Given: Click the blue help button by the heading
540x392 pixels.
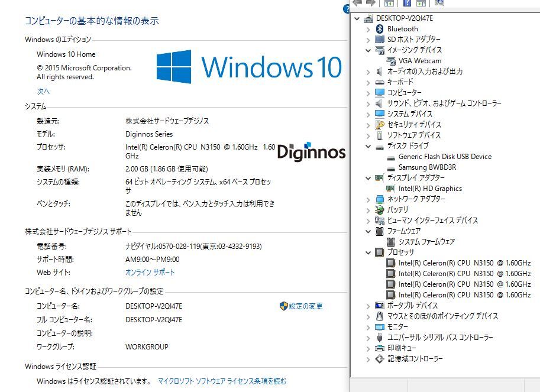Looking at the screenshot, I should [x=346, y=9].
